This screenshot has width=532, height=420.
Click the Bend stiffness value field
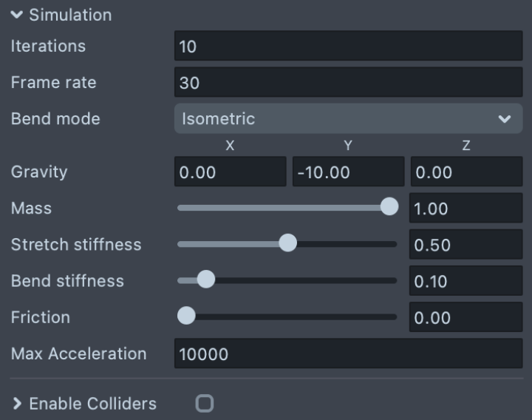click(x=465, y=281)
